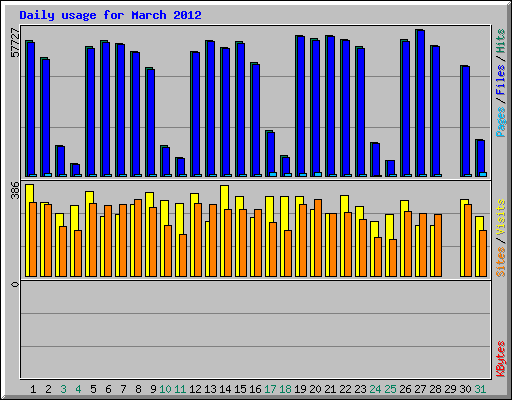The image size is (512, 400).
Task: Click the tallest blue files bar for day 27
Action: click(x=421, y=103)
